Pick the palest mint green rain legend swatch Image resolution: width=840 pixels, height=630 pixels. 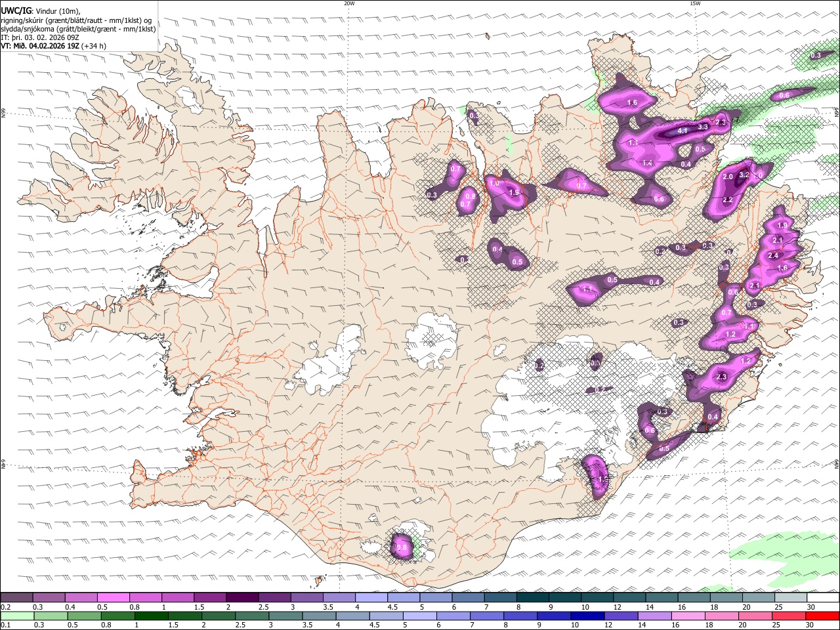(x=16, y=616)
